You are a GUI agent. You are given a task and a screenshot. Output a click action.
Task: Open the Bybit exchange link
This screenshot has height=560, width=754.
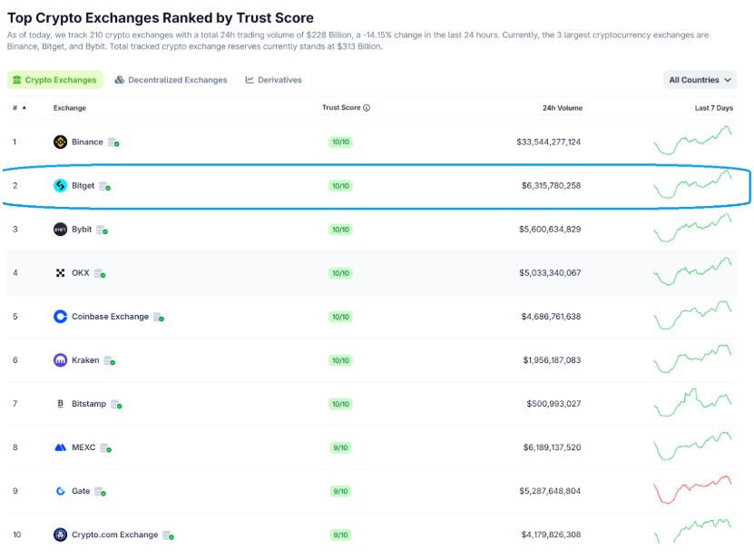(x=82, y=230)
